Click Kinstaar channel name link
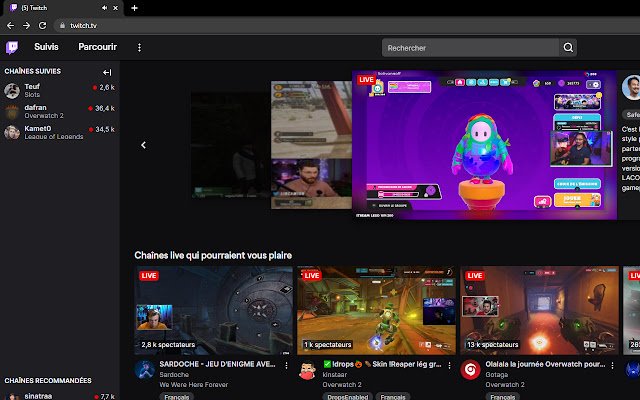Image resolution: width=640 pixels, height=400 pixels. click(334, 375)
